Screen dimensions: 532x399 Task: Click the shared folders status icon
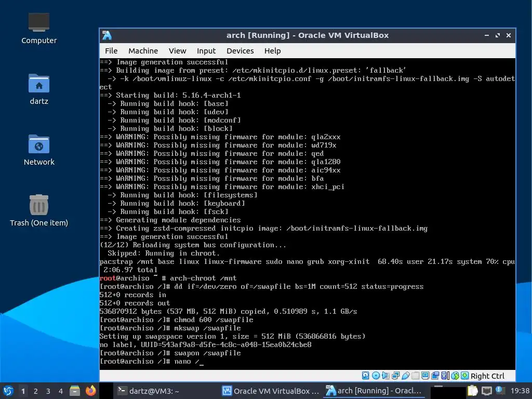pyautogui.click(x=415, y=376)
